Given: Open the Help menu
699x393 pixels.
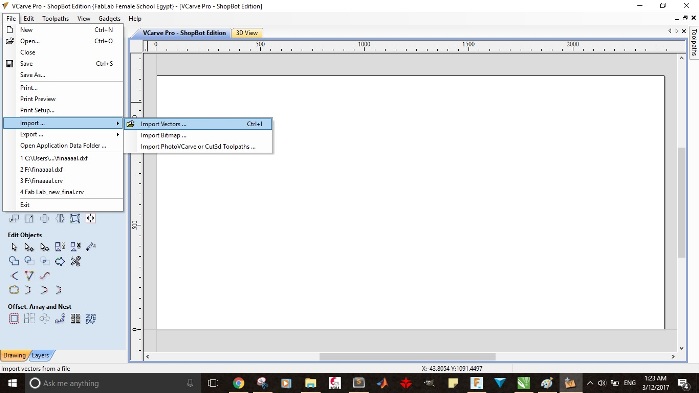Looking at the screenshot, I should click(135, 18).
